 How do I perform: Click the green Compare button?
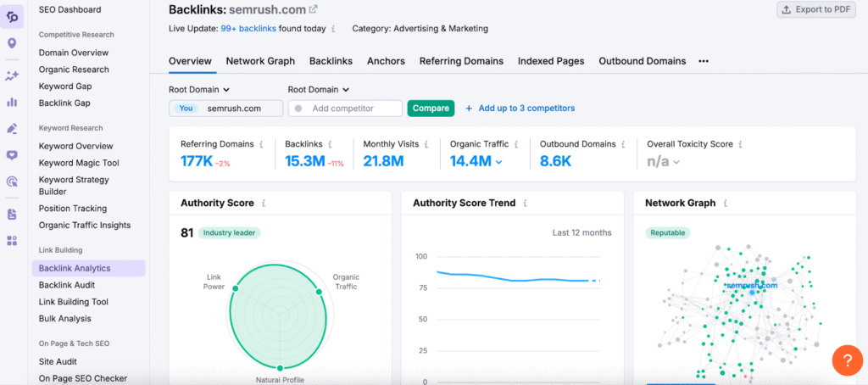click(431, 108)
